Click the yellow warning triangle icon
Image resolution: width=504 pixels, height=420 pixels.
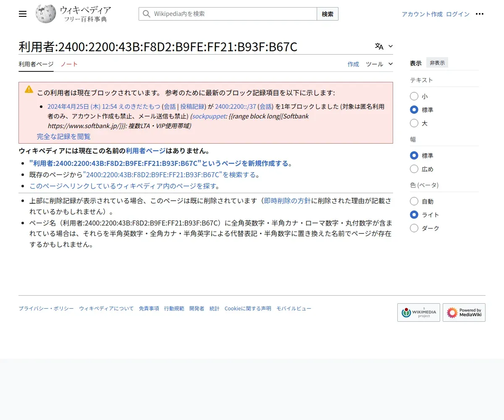pos(29,89)
